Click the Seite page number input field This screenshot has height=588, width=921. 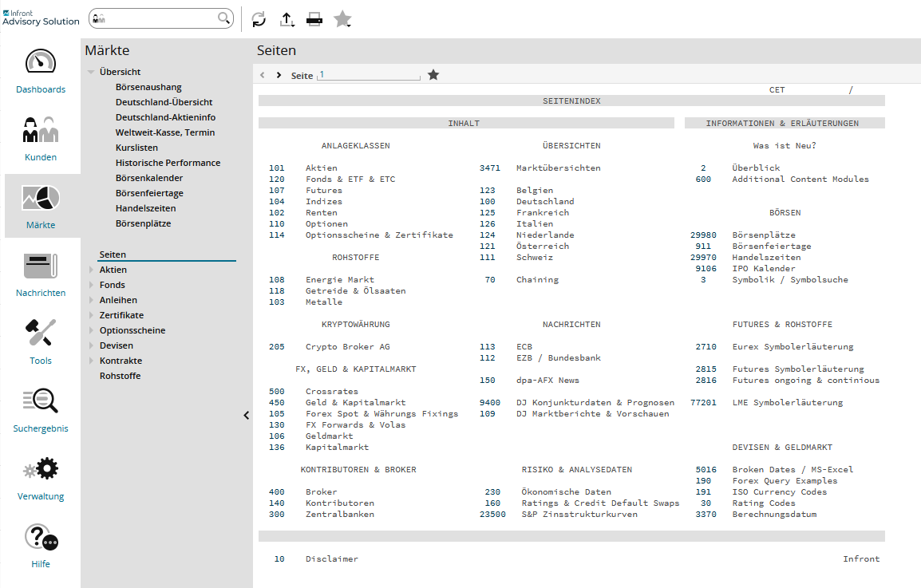pos(368,75)
